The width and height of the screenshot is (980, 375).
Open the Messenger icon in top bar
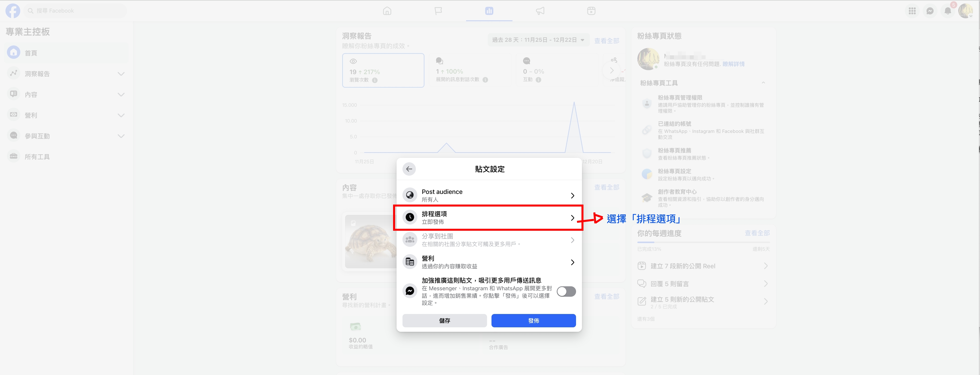[930, 11]
